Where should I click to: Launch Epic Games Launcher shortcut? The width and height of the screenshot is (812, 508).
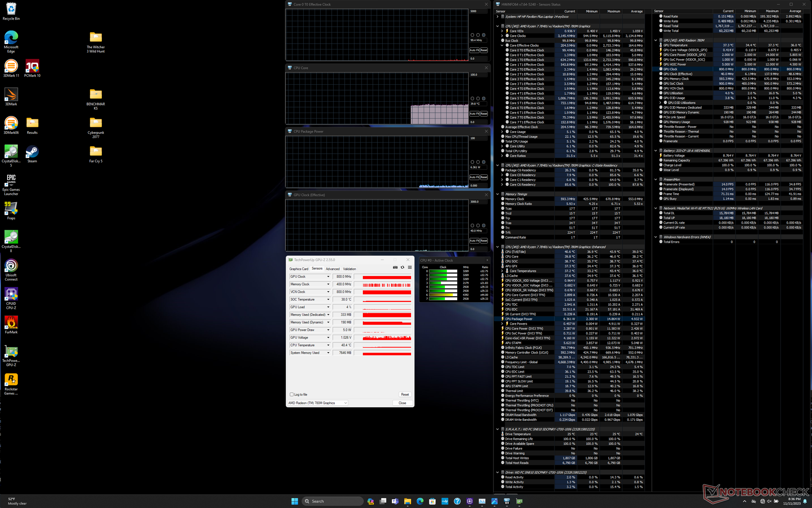(11, 184)
